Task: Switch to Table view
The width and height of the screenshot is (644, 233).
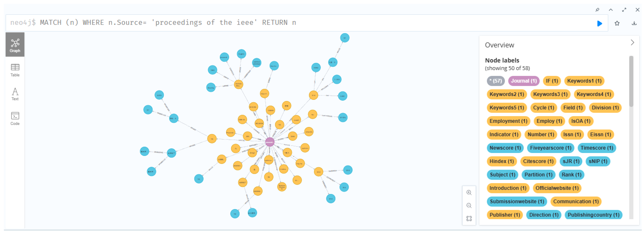Action: [15, 70]
